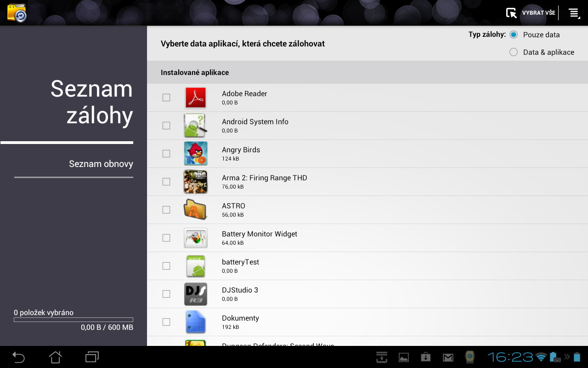Image resolution: width=588 pixels, height=368 pixels.
Task: Select the ASTRO file manager icon
Action: (x=196, y=209)
